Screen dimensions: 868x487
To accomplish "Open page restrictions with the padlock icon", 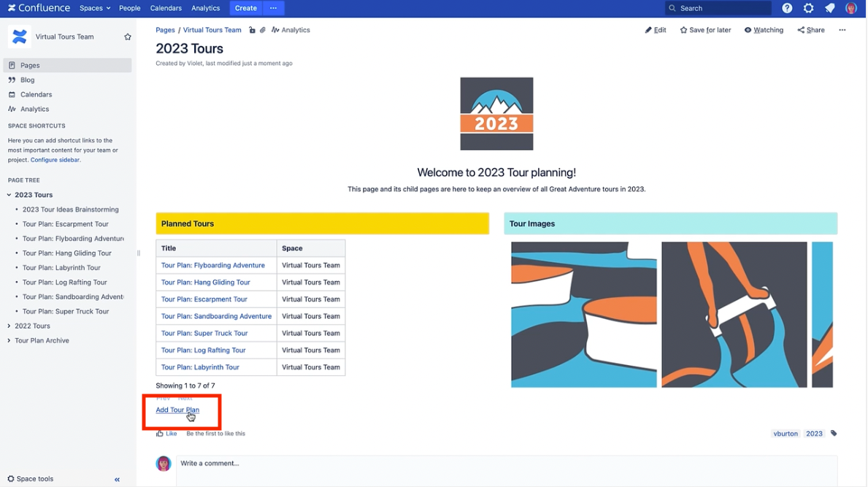I will (x=253, y=30).
